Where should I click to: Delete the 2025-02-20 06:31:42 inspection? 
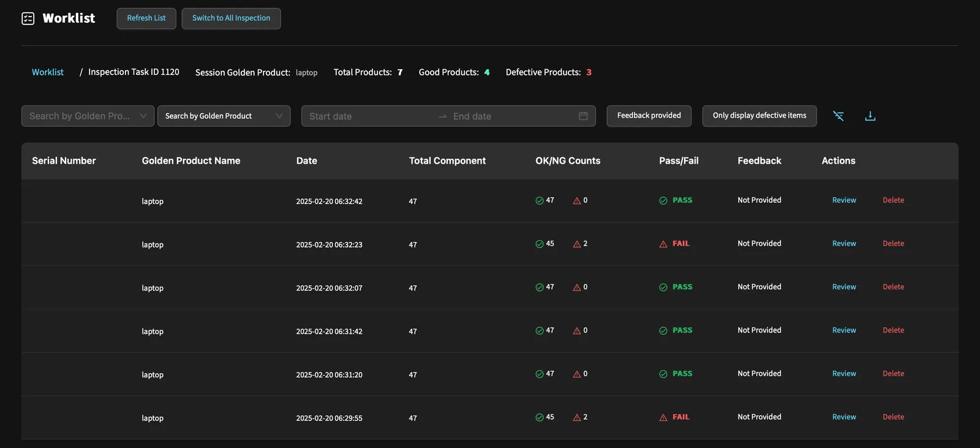(893, 330)
